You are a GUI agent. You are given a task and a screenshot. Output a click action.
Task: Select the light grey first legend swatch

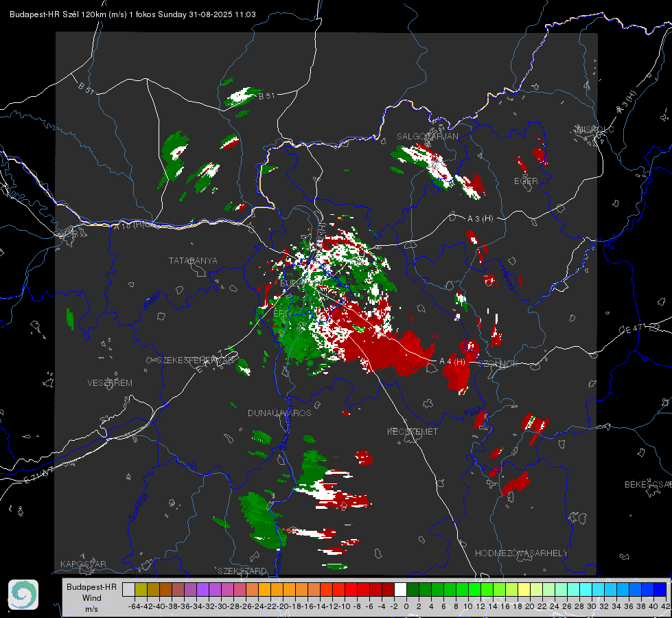coord(128,589)
